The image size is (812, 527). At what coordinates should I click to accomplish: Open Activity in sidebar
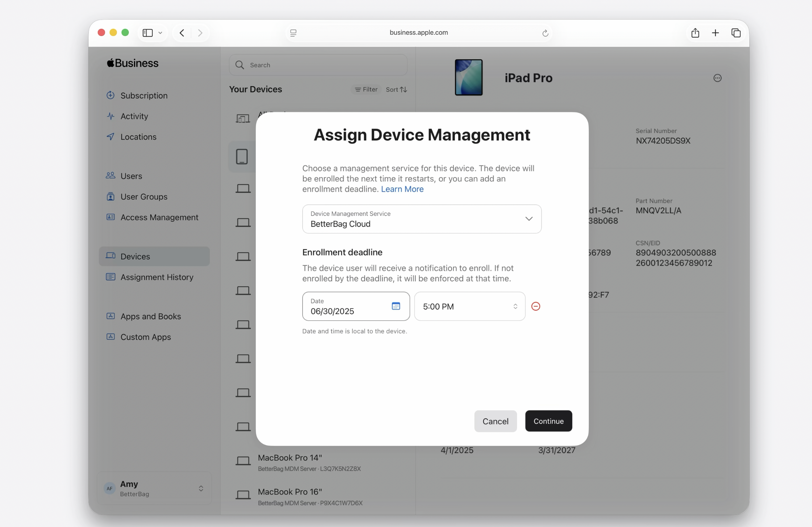point(134,116)
